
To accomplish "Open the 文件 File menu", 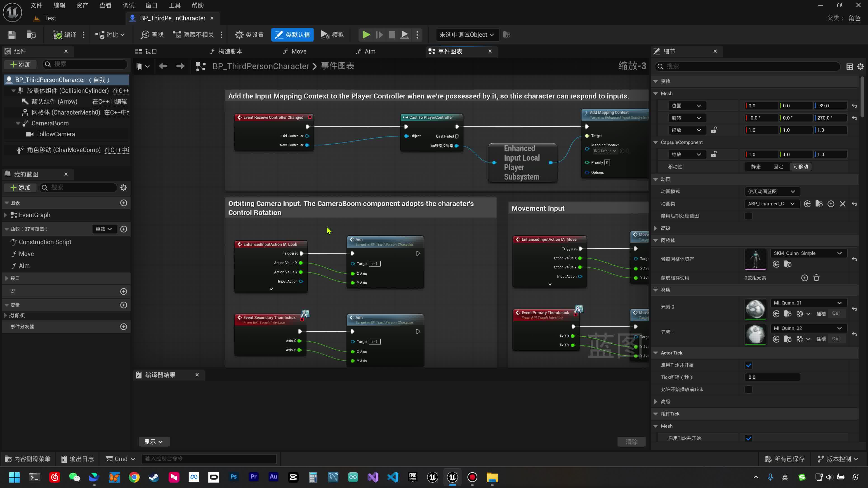I will (x=36, y=5).
